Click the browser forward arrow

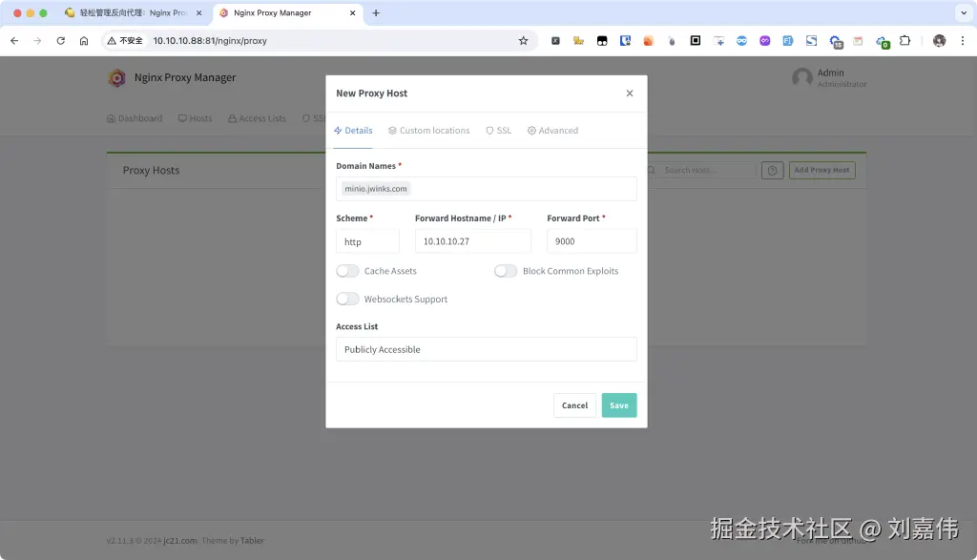[x=37, y=40]
